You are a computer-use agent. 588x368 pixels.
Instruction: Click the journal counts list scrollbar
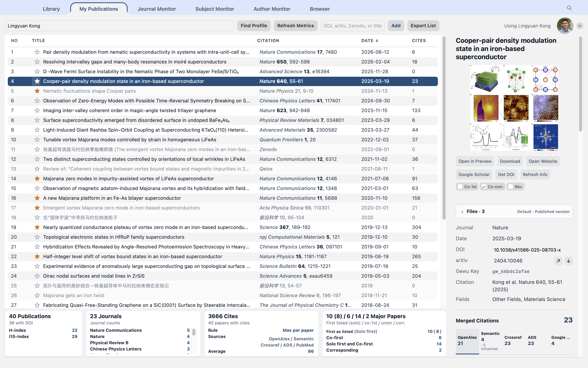click(x=194, y=332)
